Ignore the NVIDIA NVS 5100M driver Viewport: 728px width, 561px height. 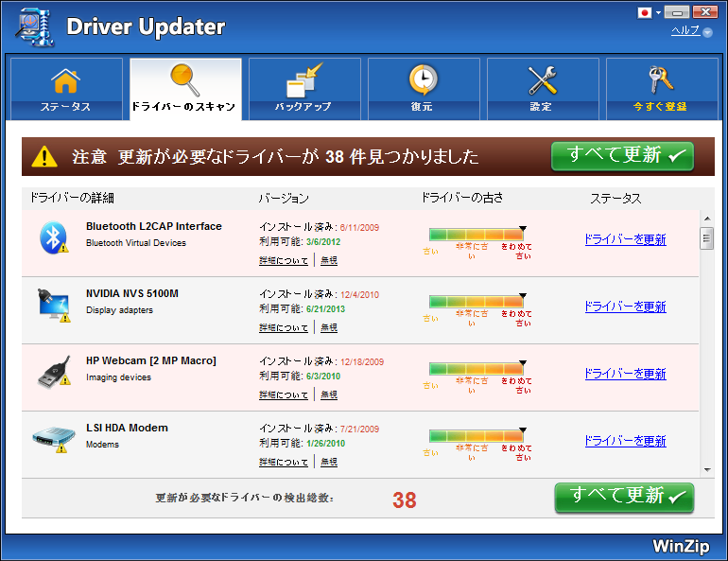pyautogui.click(x=329, y=328)
